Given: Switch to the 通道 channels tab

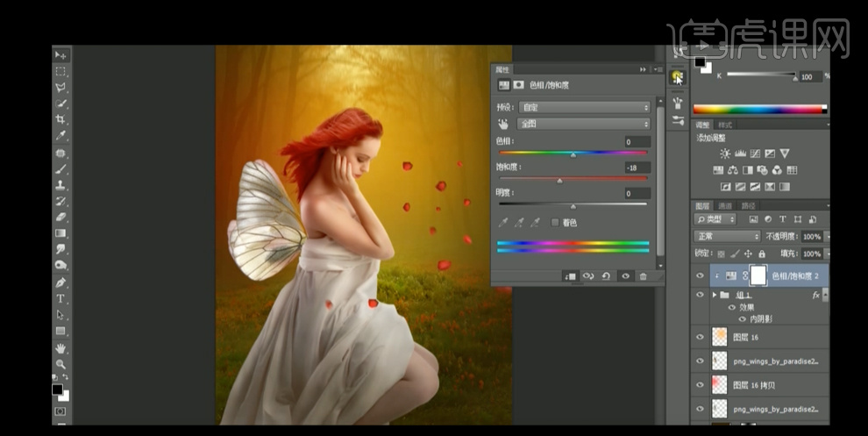Looking at the screenshot, I should point(727,205).
